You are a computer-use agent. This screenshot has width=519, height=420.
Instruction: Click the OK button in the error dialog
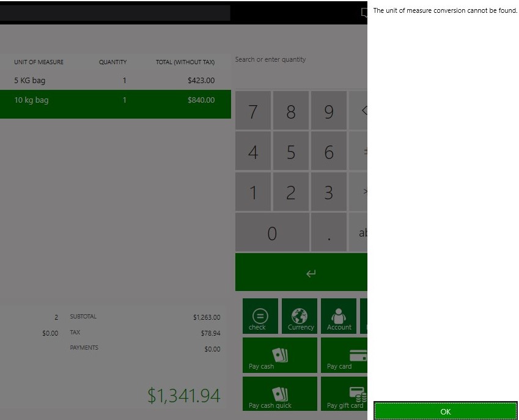click(446, 411)
